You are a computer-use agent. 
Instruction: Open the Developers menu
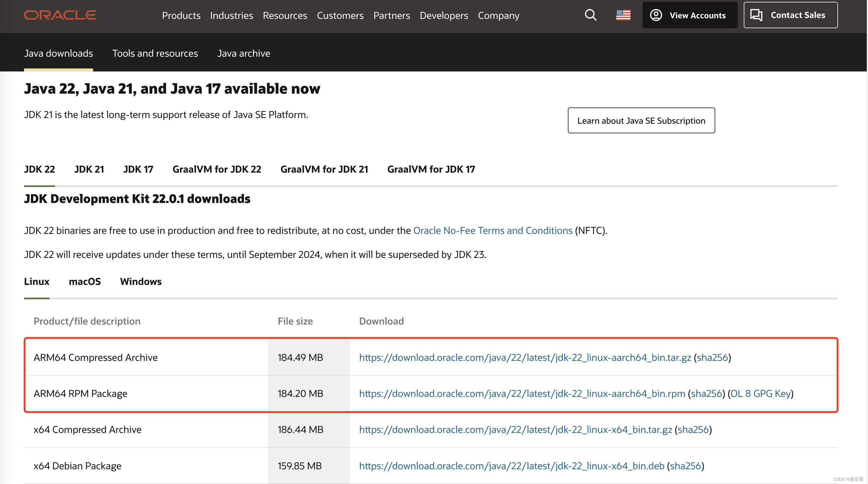(444, 16)
